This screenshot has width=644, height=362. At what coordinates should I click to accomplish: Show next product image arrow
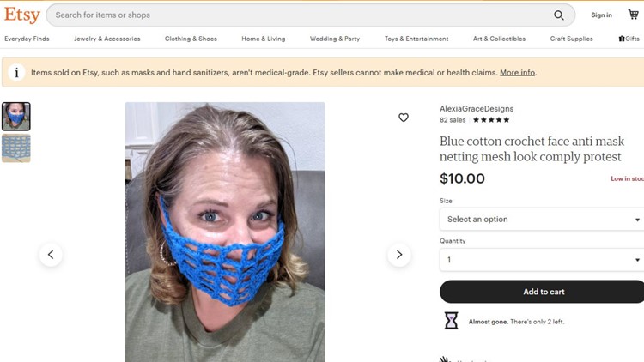(399, 255)
